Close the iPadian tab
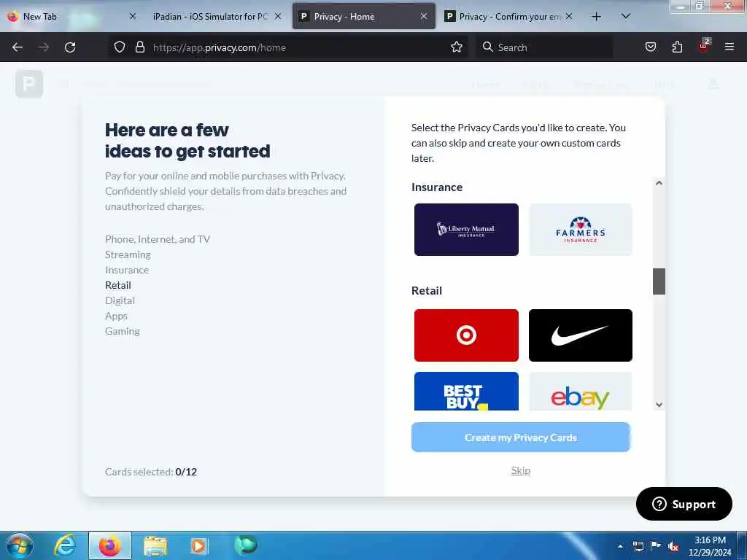747x560 pixels. (x=278, y=16)
